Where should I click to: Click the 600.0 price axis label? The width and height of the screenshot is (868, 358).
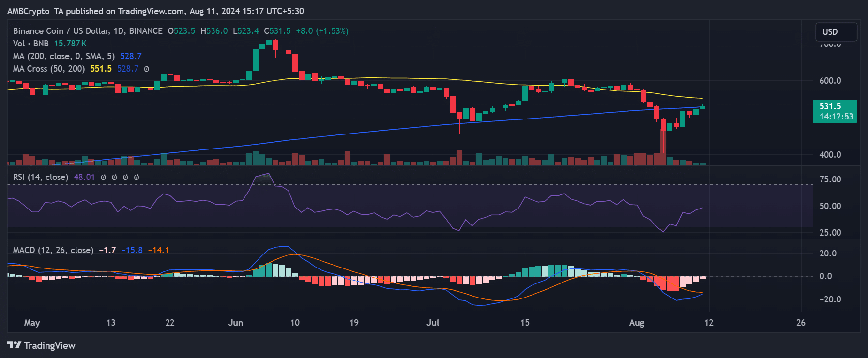click(830, 81)
